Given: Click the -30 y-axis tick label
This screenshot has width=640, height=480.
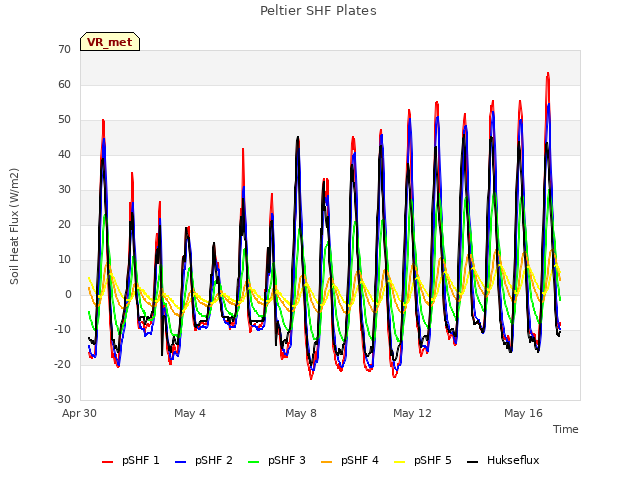Looking at the screenshot, I should click(x=62, y=399).
